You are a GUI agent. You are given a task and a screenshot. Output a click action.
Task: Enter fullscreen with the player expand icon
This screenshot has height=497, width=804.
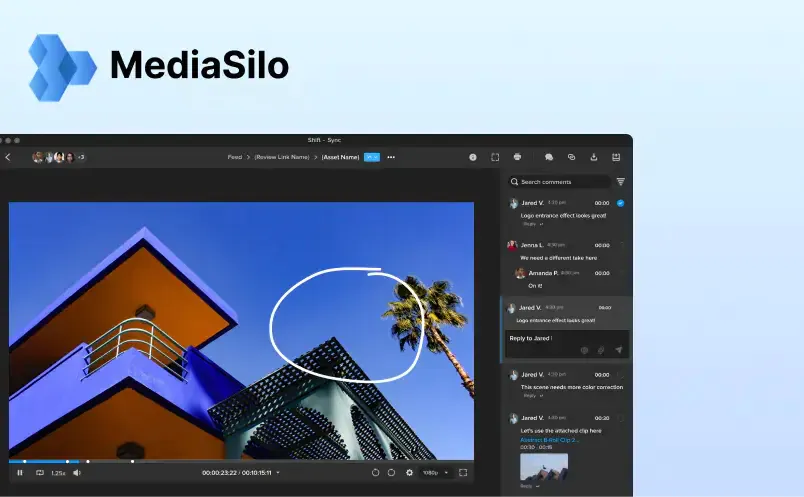(x=463, y=472)
